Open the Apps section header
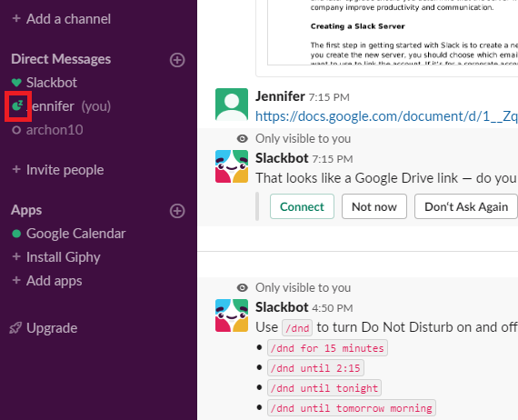518x420 pixels. point(26,210)
